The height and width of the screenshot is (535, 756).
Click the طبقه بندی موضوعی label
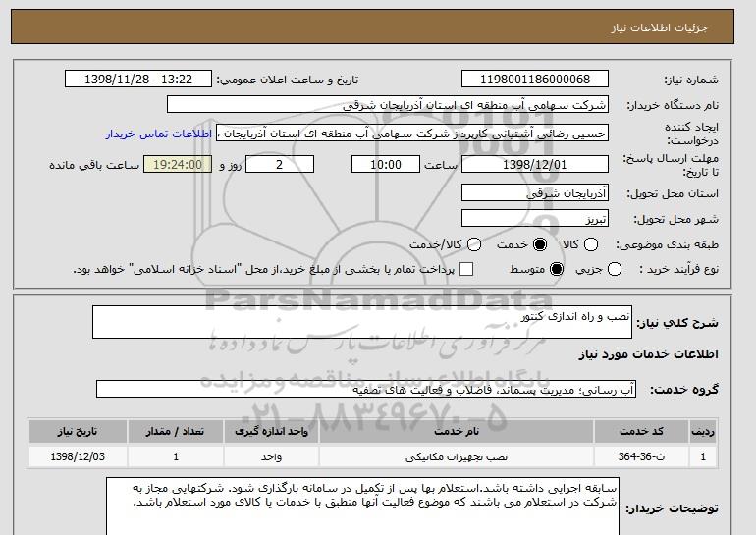[667, 244]
